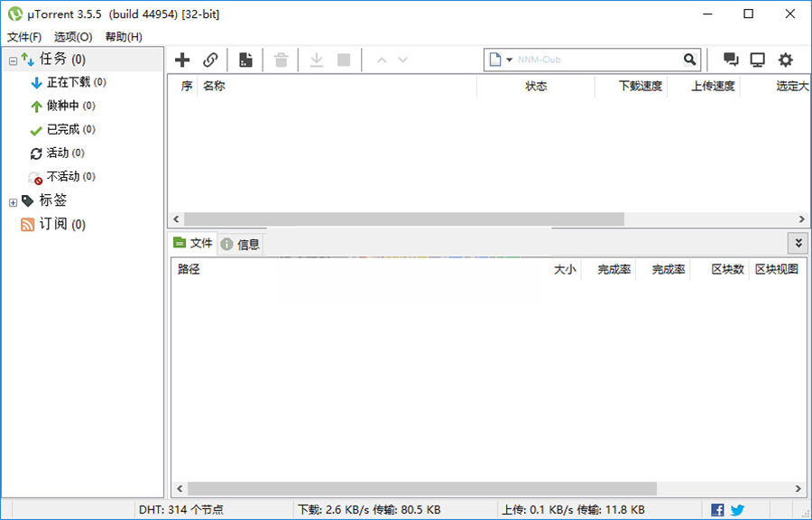Switch to the 信息 tab
This screenshot has width=812, height=520.
tap(240, 244)
